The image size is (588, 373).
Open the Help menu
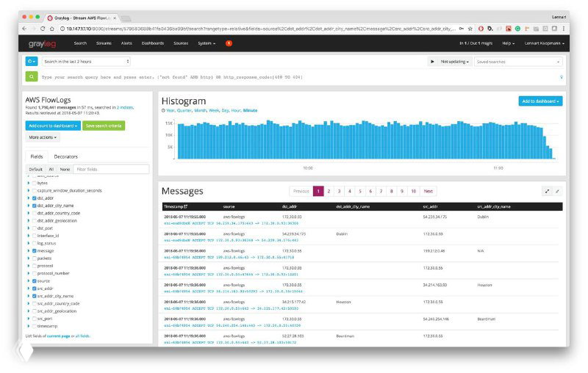pos(508,43)
